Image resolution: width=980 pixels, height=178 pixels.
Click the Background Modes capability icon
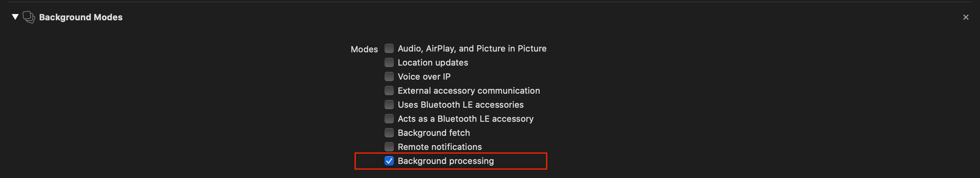(29, 17)
